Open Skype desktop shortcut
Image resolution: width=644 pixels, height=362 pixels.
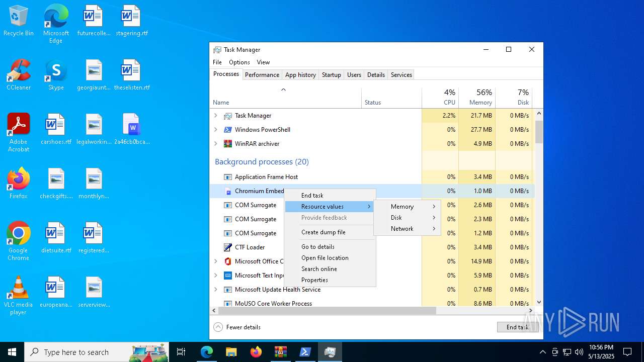56,75
